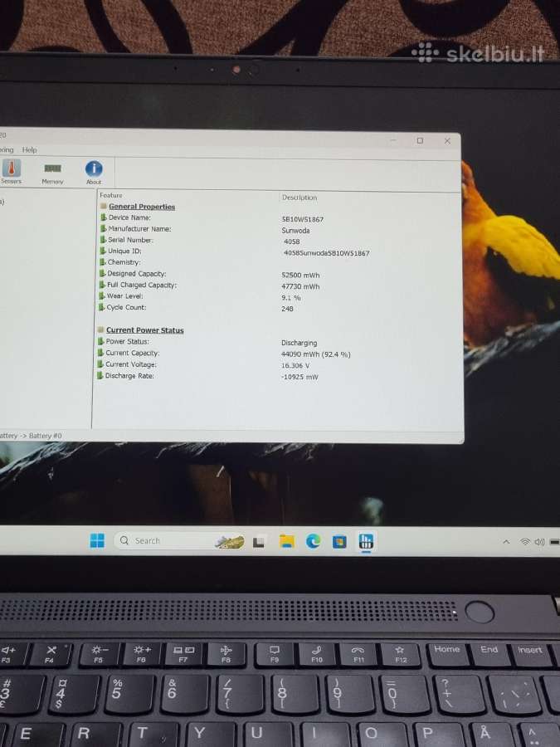
Task: Open the About info icon
Action: coord(94,173)
